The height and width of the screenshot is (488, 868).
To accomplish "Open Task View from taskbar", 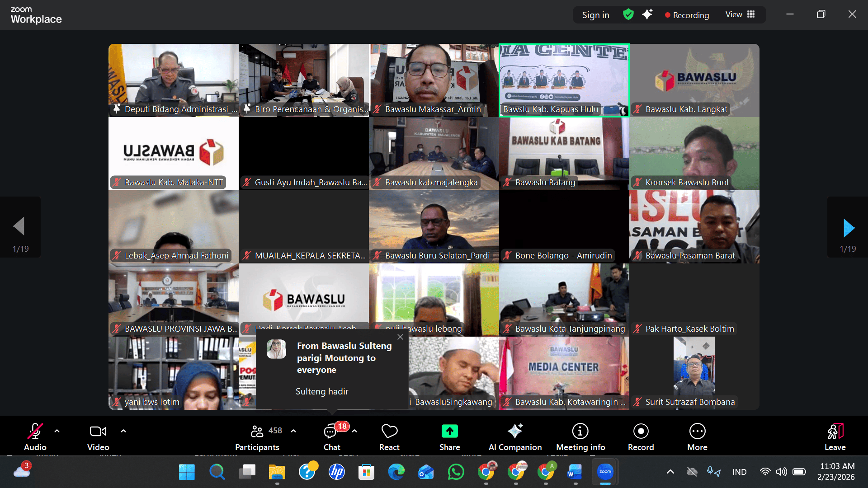I will (x=247, y=472).
